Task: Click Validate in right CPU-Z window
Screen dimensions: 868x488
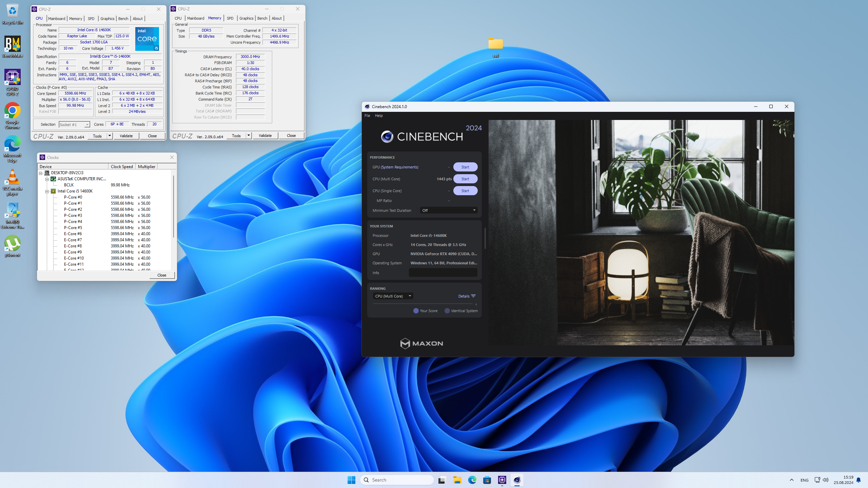Action: (265, 136)
